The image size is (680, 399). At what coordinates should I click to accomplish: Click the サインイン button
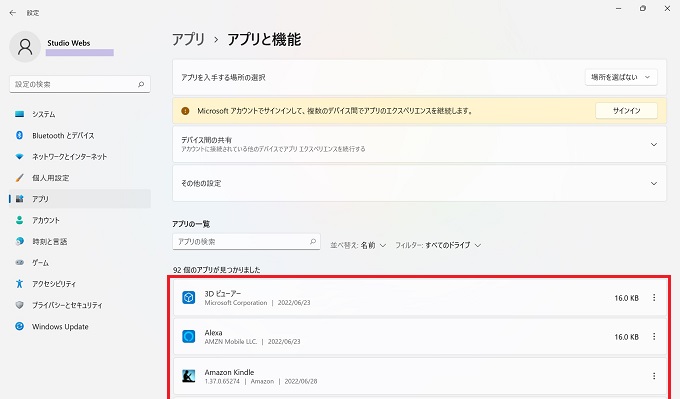tap(626, 111)
